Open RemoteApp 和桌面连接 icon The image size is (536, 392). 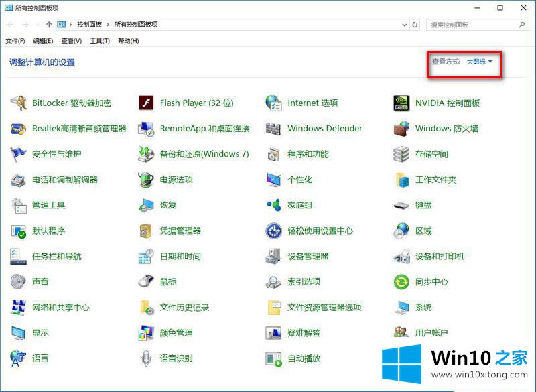(x=146, y=129)
